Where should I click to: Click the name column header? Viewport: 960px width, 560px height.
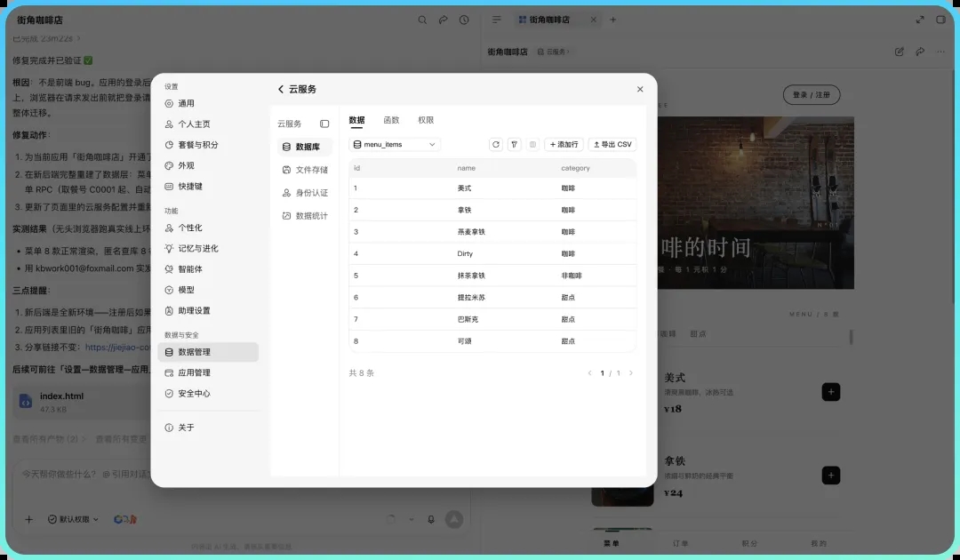[x=466, y=168]
